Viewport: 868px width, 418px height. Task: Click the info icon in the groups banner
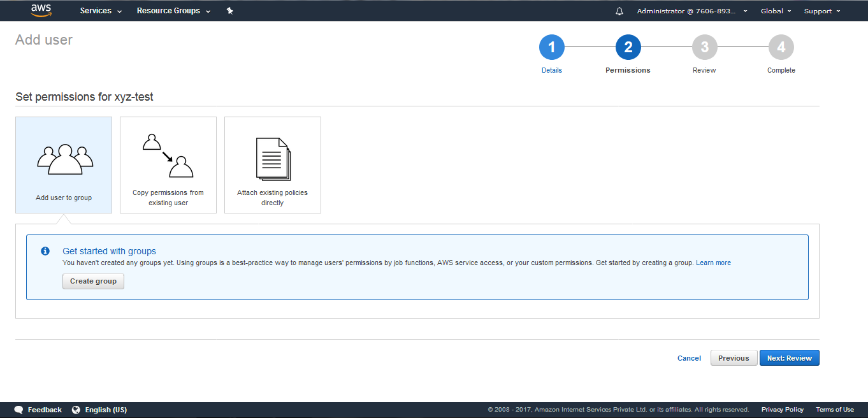click(45, 250)
